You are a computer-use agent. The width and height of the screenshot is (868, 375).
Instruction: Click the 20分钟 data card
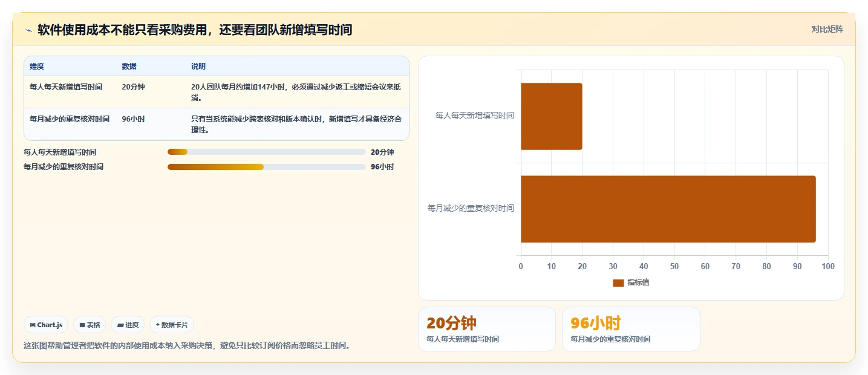click(487, 329)
